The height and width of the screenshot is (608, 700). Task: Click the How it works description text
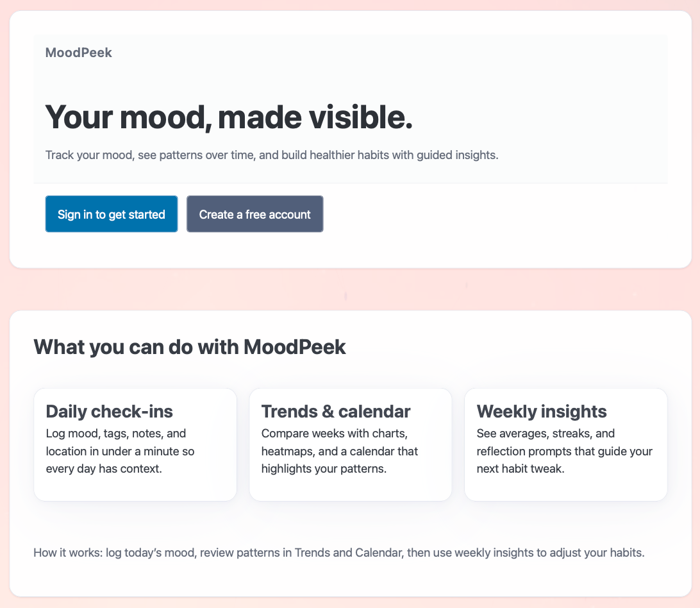point(338,552)
